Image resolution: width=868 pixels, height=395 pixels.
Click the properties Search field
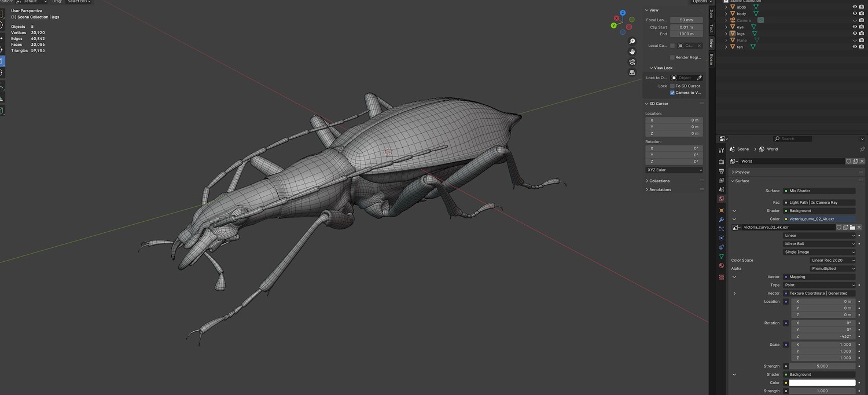click(x=793, y=138)
